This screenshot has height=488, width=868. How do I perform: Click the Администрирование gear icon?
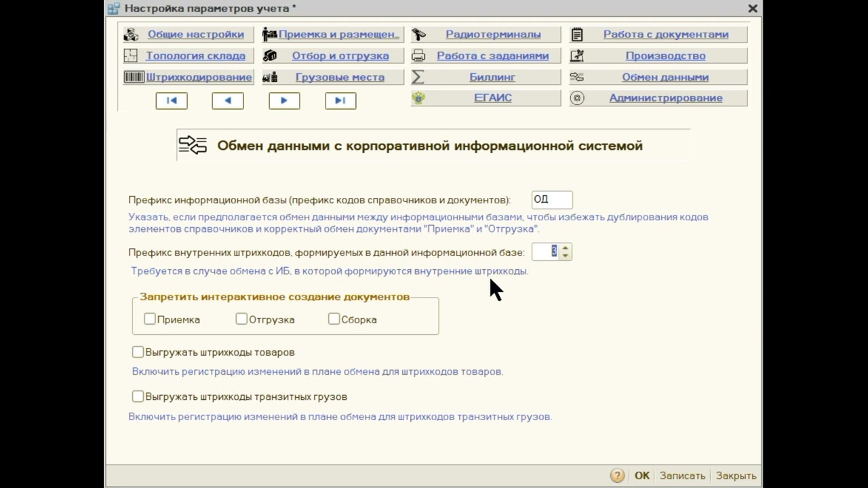[x=577, y=98]
